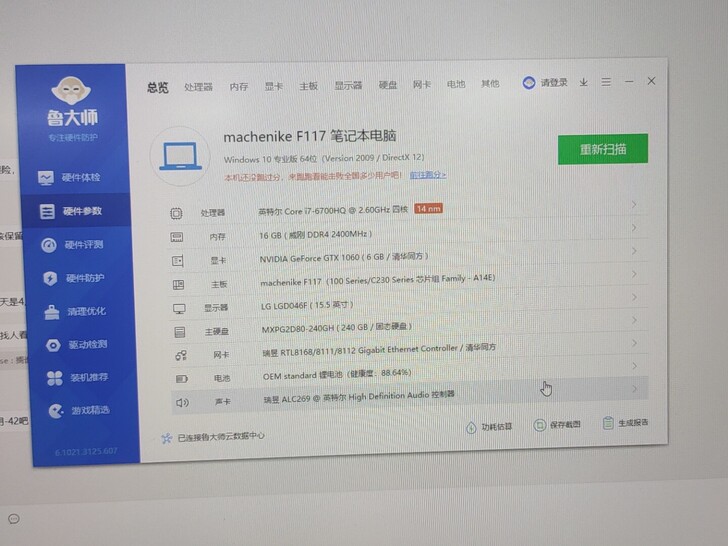Expand the 网卡 row chevron
The image size is (728, 546).
pos(634,343)
